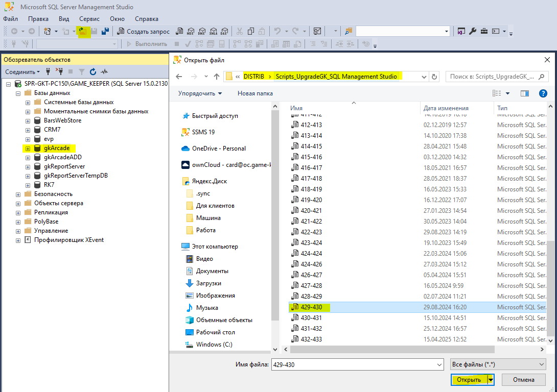Go up one folder level
Viewport: 557px width, 392px height.
(217, 77)
